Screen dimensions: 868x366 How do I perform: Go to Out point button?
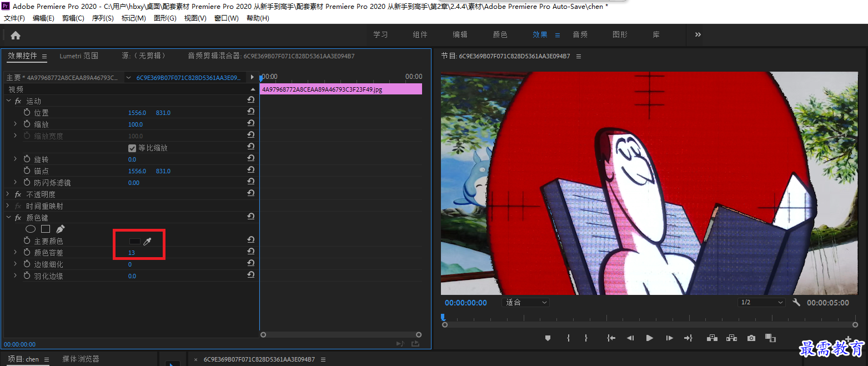[688, 338]
